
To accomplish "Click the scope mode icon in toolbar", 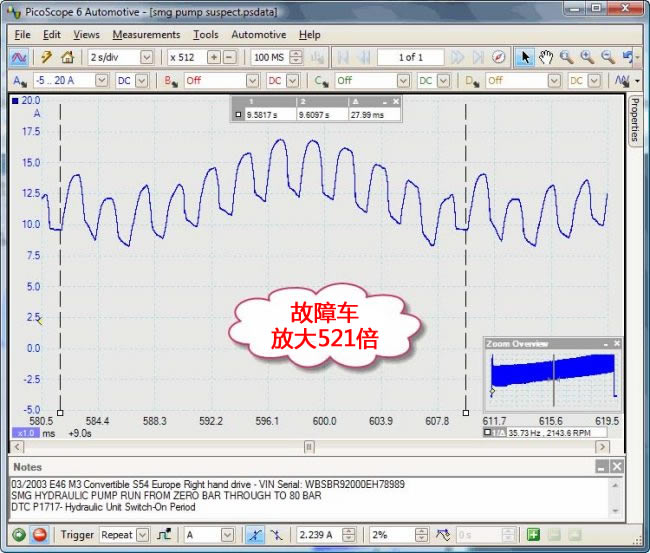I will 20,57.
